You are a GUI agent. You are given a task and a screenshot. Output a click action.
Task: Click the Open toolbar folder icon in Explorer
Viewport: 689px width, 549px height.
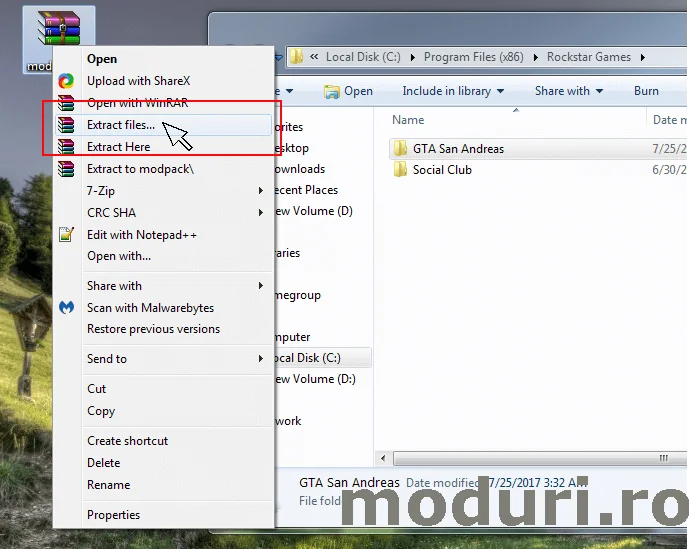[x=332, y=91]
